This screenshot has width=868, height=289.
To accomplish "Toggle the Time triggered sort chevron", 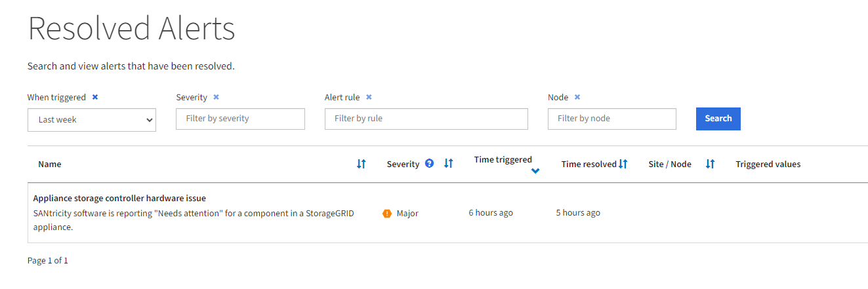I will [x=535, y=171].
